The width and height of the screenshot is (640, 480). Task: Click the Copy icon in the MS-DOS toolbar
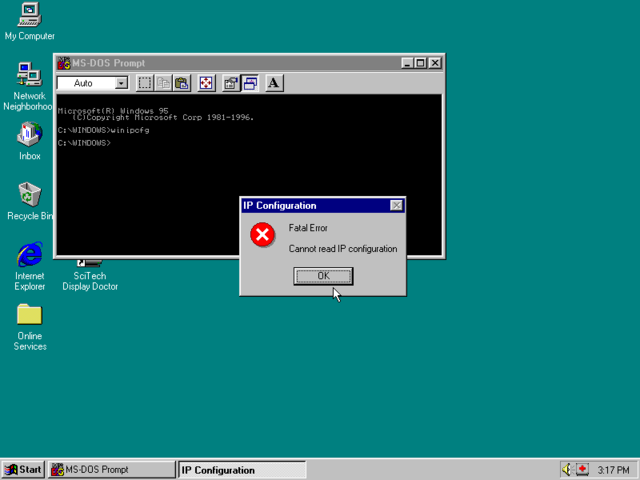[x=163, y=83]
